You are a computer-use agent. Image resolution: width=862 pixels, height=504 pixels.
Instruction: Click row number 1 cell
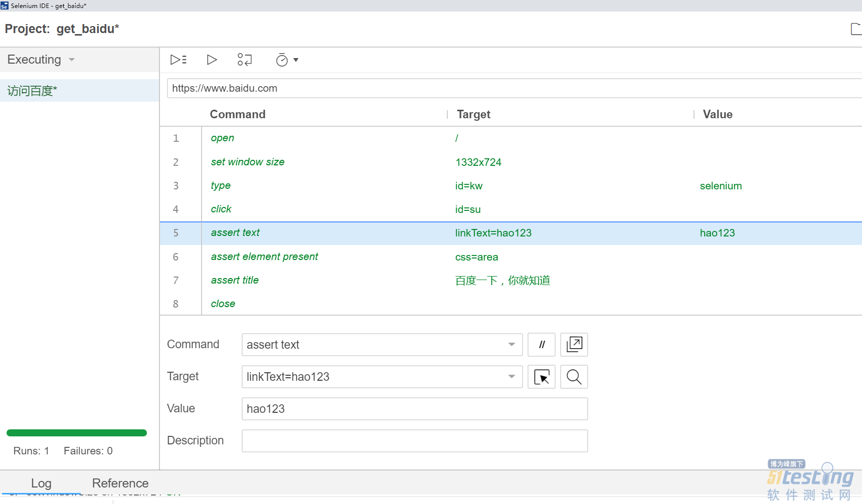[176, 138]
